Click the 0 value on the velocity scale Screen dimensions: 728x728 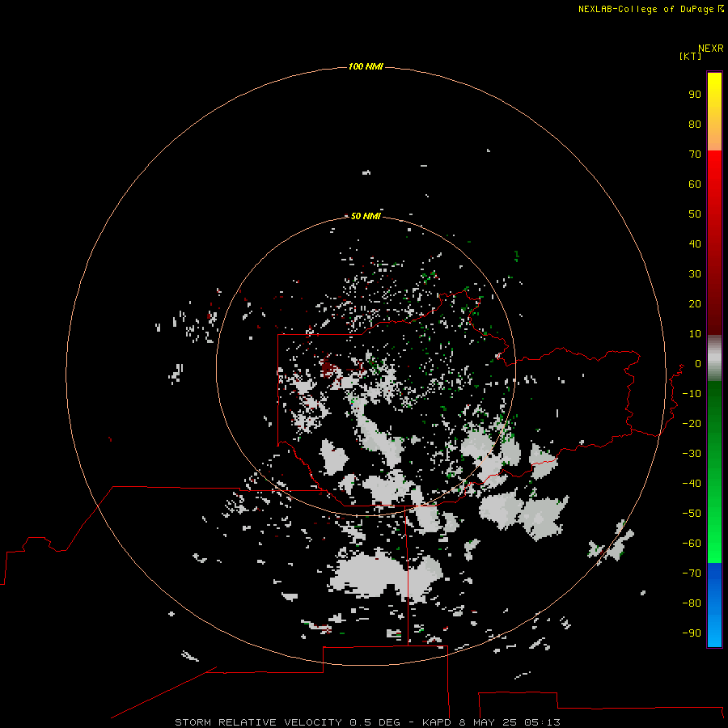698,364
